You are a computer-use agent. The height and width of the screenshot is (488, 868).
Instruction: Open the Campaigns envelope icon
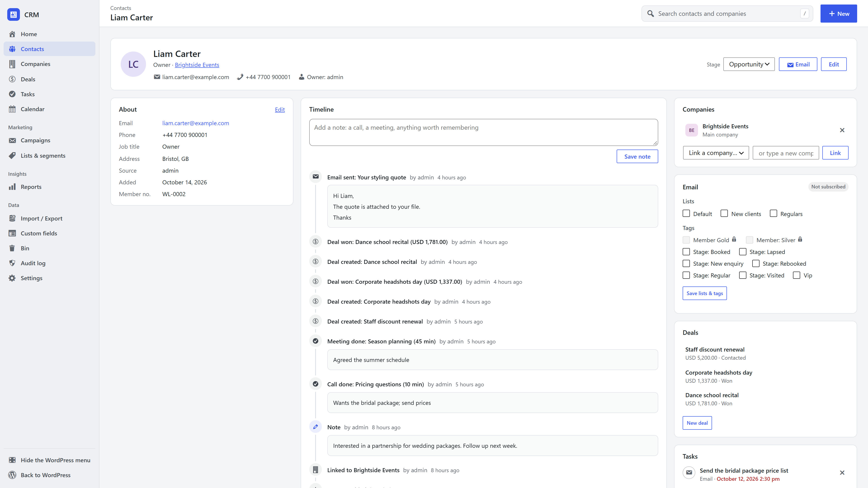pyautogui.click(x=12, y=141)
